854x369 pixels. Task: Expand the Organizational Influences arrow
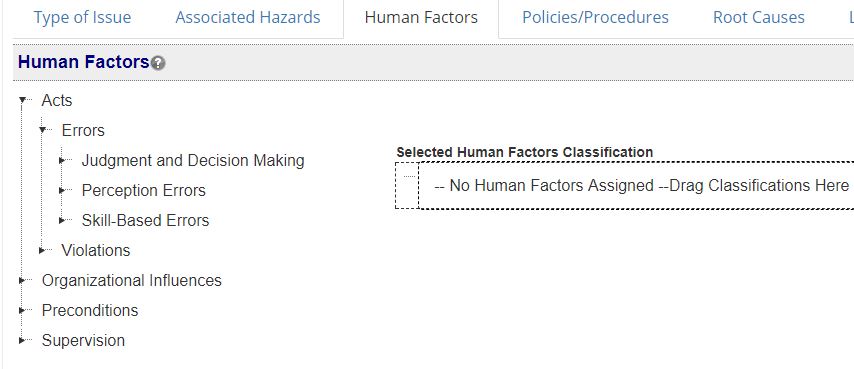(22, 280)
